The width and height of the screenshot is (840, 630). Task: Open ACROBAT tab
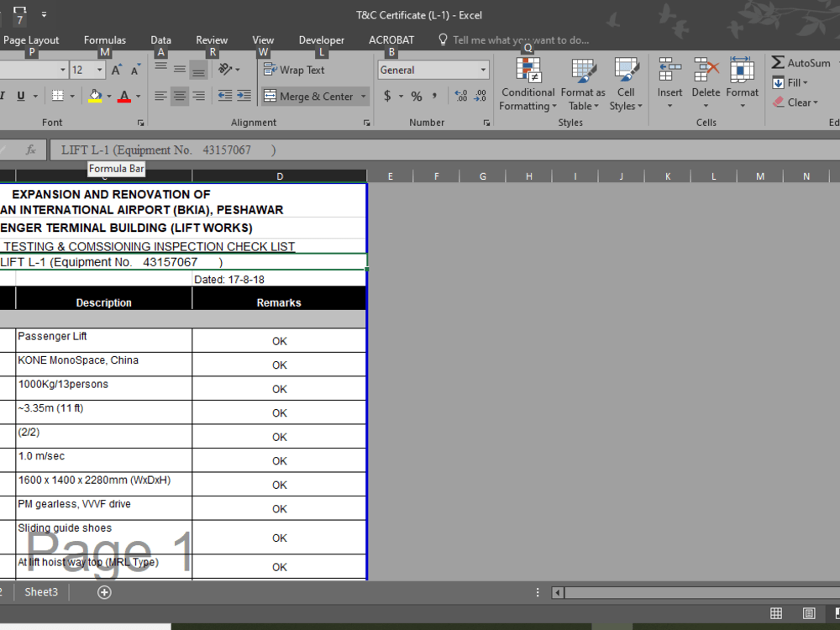pyautogui.click(x=391, y=40)
